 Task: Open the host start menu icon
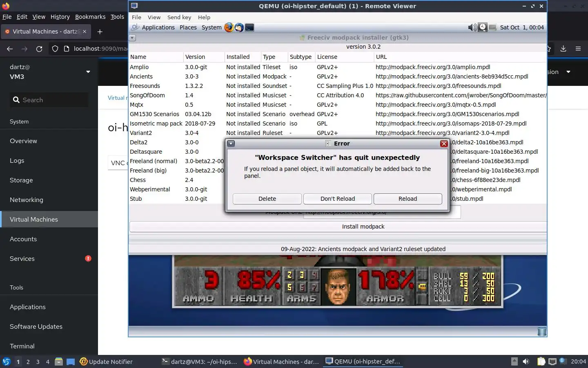coord(6,361)
